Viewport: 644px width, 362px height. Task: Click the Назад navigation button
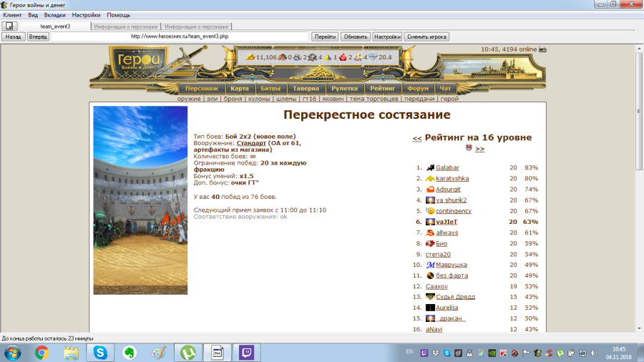coord(13,37)
